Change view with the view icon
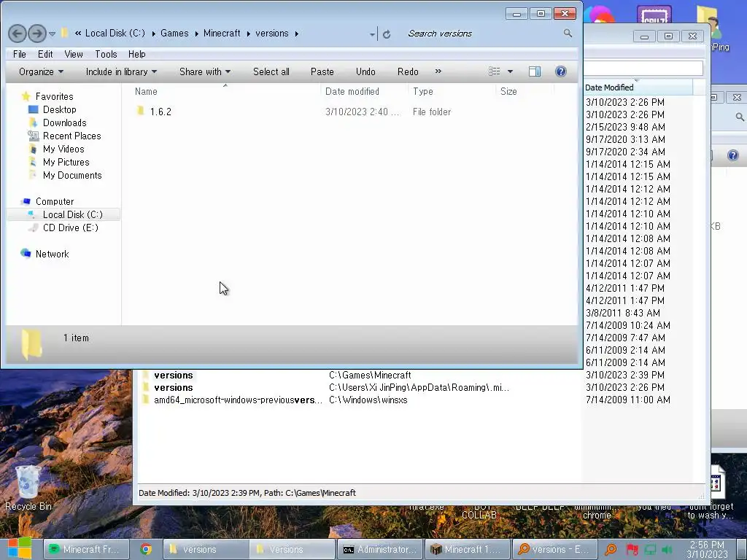The width and height of the screenshot is (747, 560). (x=495, y=71)
